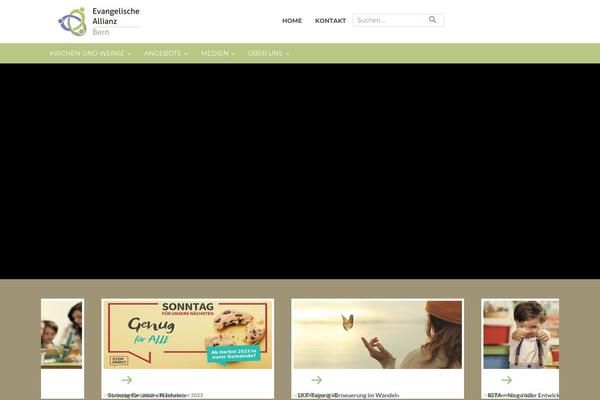This screenshot has height=400, width=600.
Task: Expand the Kirchen und Werke menu
Action: click(90, 54)
